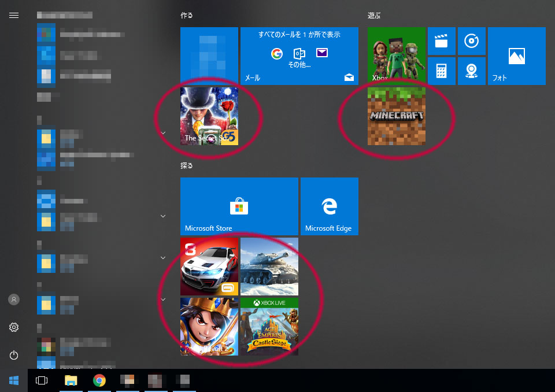Click the purple envelope icon in Mail tile
This screenshot has height=392, width=555.
click(322, 53)
